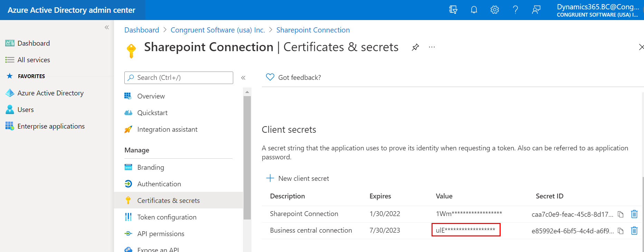Viewport: 644px width, 252px height.
Task: Select caa7c0e9-feac-45c8 secret ID text
Action: [x=572, y=214]
